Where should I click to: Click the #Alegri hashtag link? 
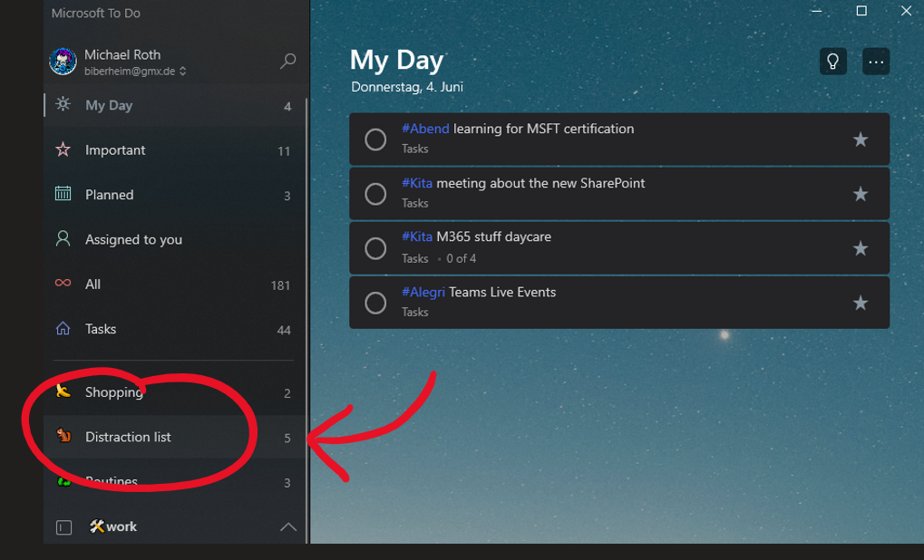click(423, 292)
